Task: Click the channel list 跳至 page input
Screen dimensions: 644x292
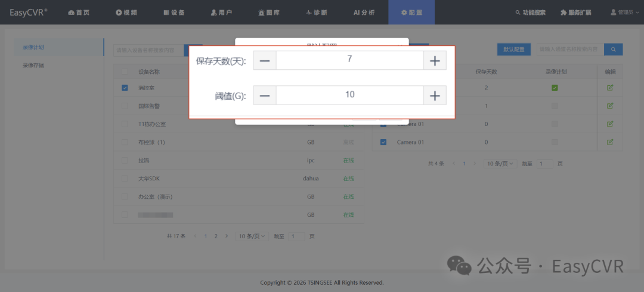Action: (544, 164)
